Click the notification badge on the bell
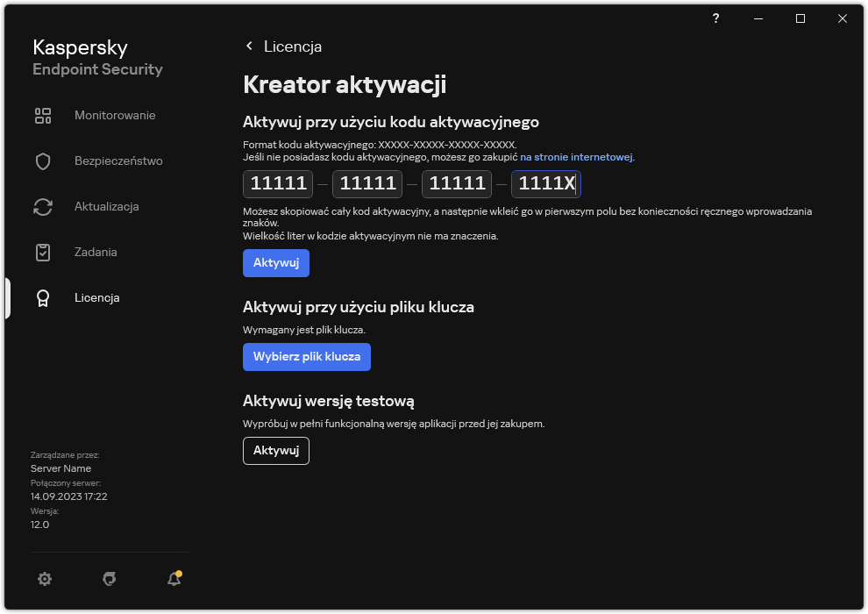Screen dimensions: 868x614 point(181,572)
